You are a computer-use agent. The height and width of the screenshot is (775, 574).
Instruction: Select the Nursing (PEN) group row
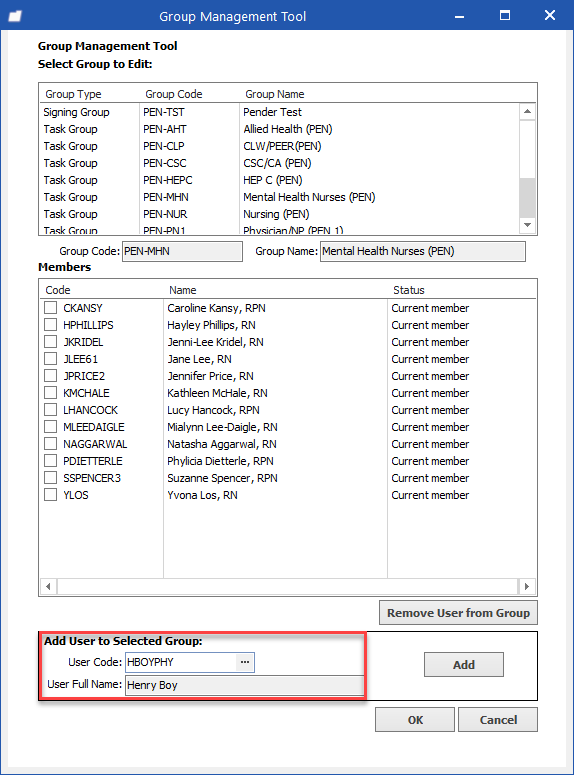(279, 214)
